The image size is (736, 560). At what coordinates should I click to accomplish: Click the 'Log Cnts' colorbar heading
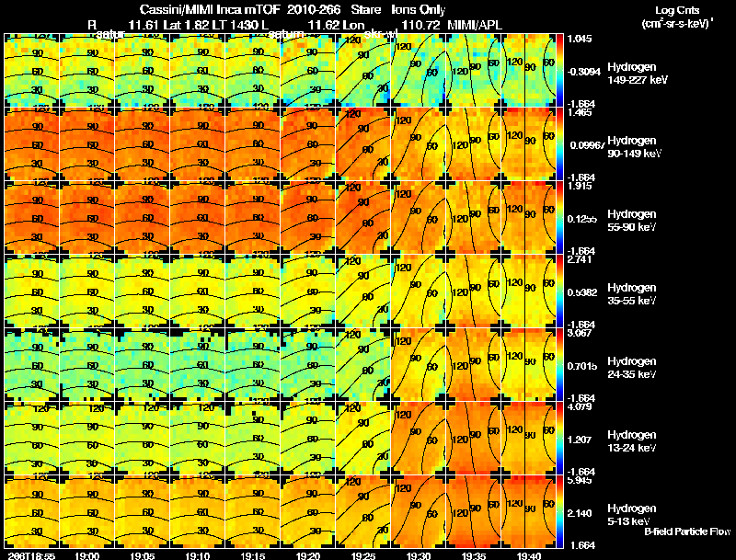point(677,10)
